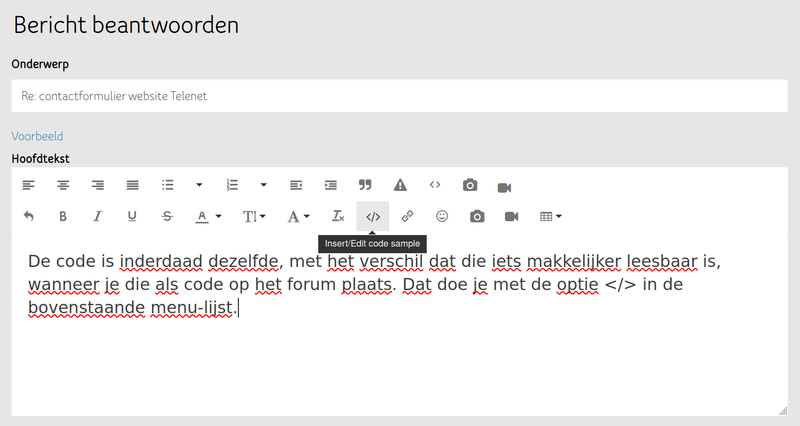Viewport: 800px width, 426px height.
Task: Insert a numbered list
Action: (232, 185)
